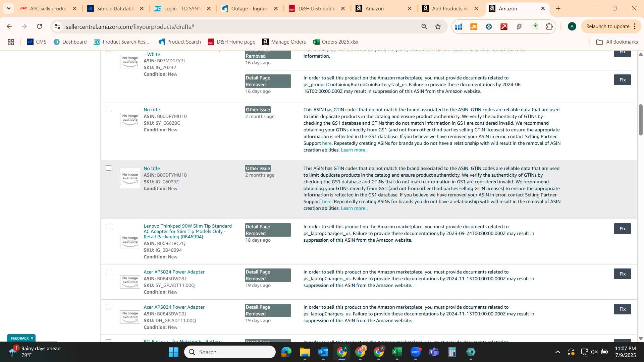Reload the current page
The image size is (644, 362).
39,26
